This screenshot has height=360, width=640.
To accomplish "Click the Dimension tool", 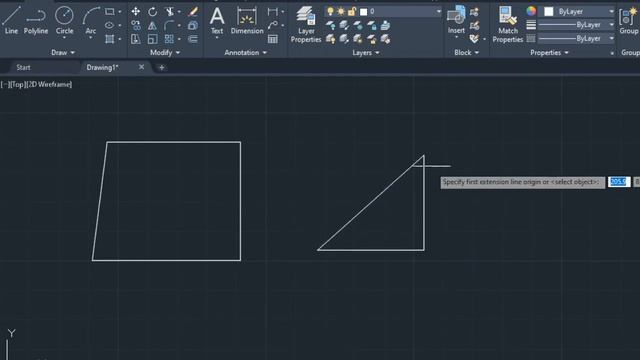I will coord(247,20).
